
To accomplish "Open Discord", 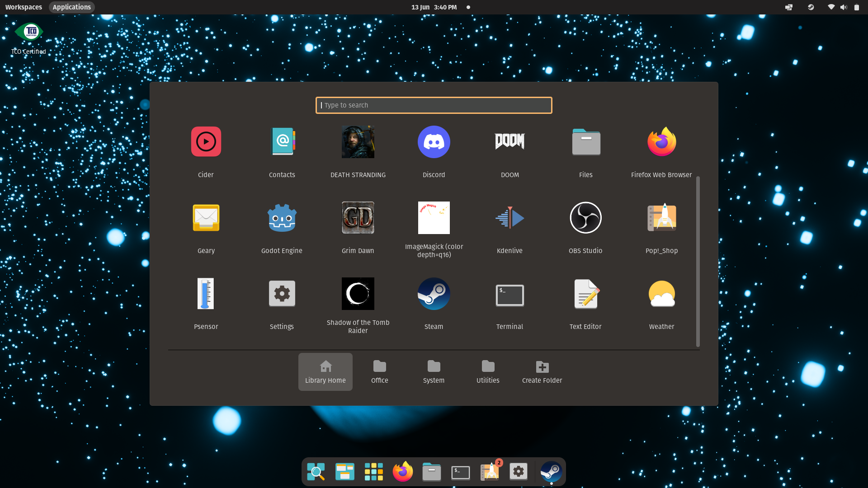I will click(434, 142).
